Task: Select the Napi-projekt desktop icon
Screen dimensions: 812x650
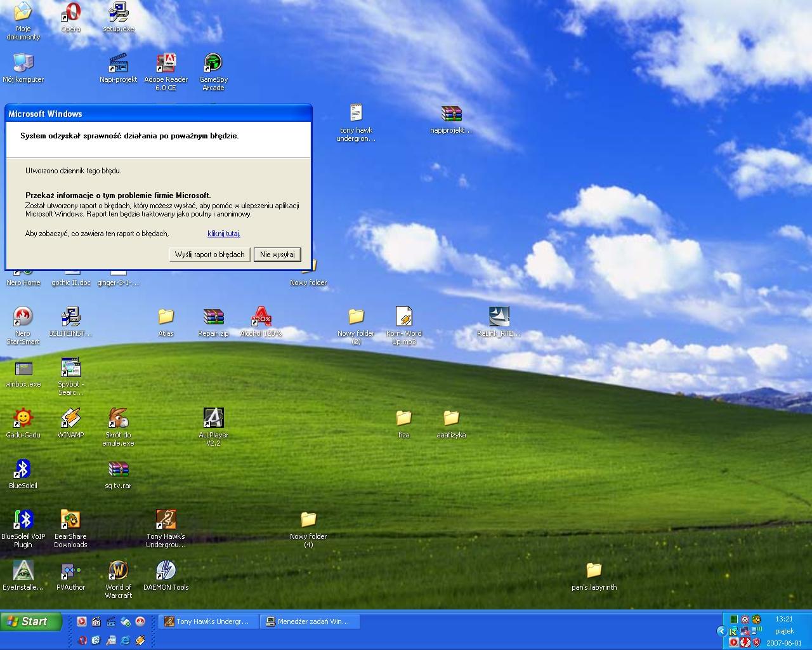Action: pos(119,68)
